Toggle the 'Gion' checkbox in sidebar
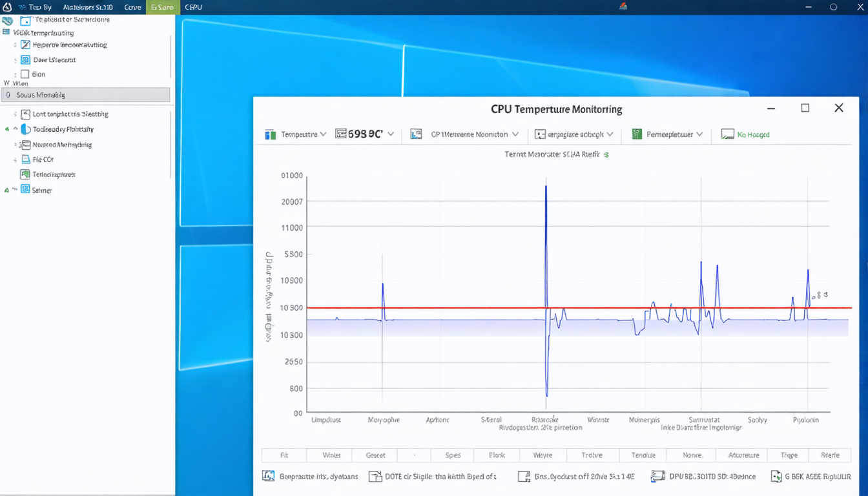Image resolution: width=868 pixels, height=496 pixels. pos(25,74)
